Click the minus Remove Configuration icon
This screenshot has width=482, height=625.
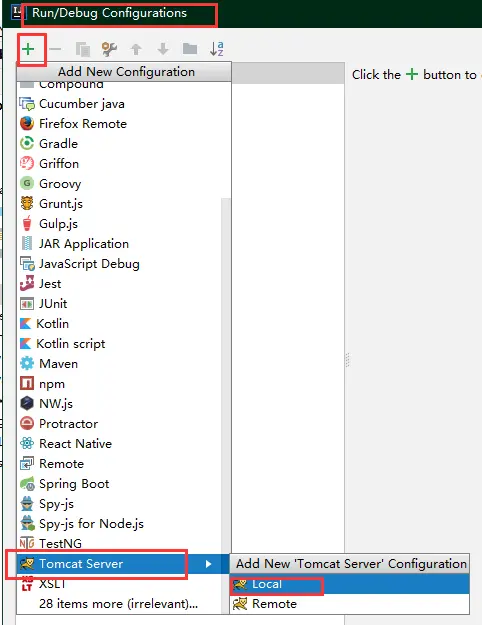(55, 49)
